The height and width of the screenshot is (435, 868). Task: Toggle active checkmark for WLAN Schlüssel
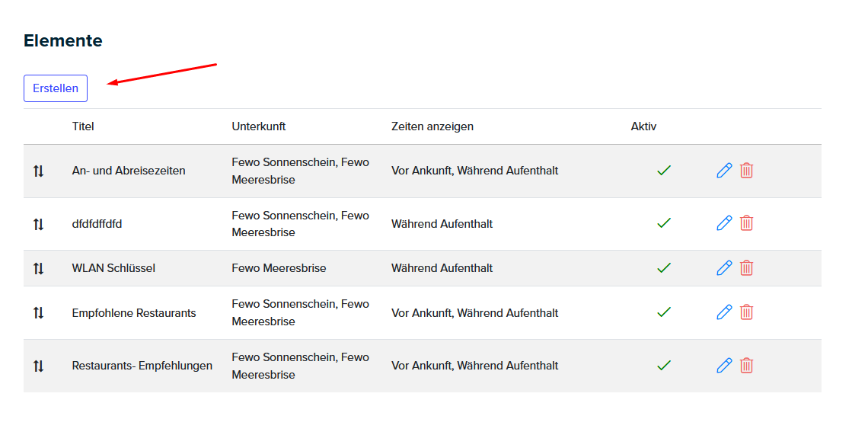coord(664,268)
